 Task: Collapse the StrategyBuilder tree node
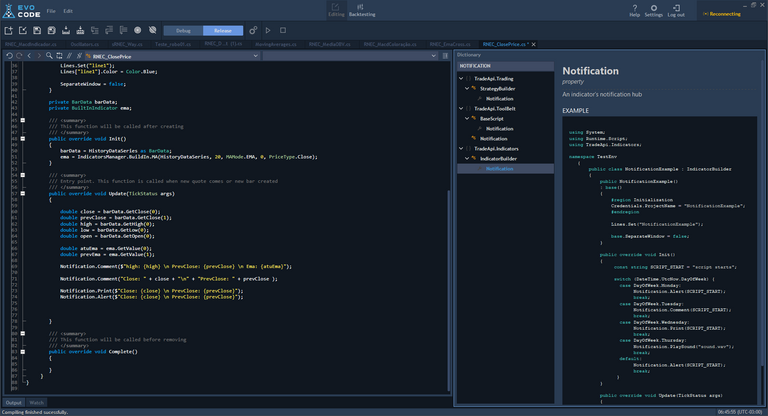coord(467,88)
